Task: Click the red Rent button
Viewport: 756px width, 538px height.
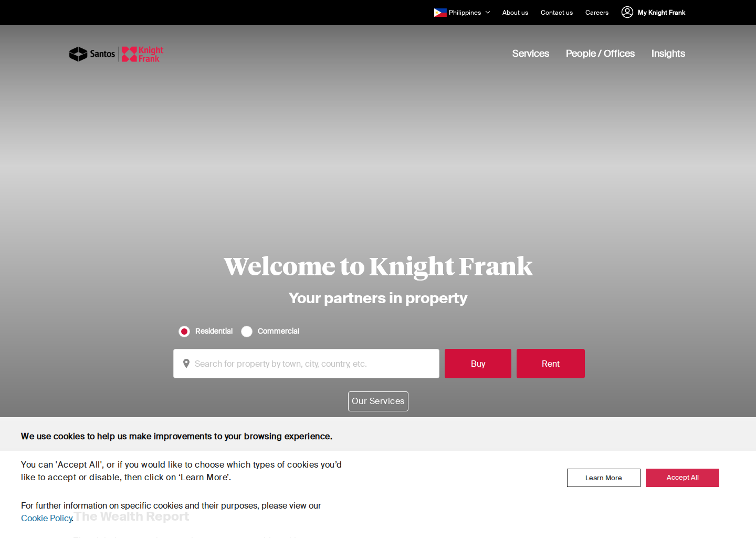Action: tap(551, 364)
